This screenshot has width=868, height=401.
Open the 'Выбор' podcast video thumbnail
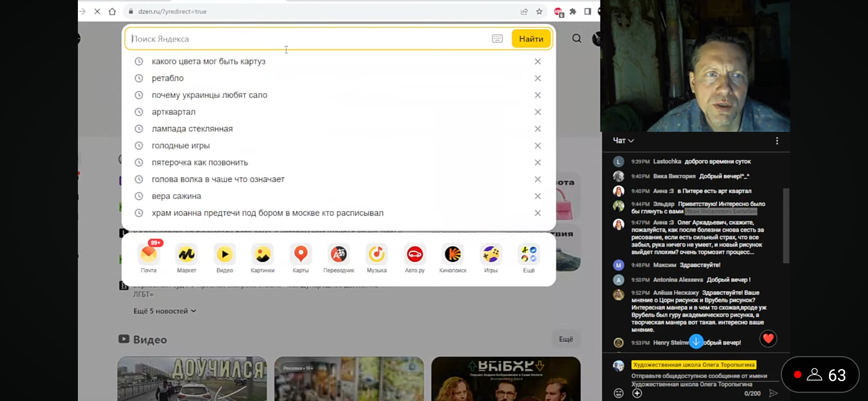[x=506, y=379]
